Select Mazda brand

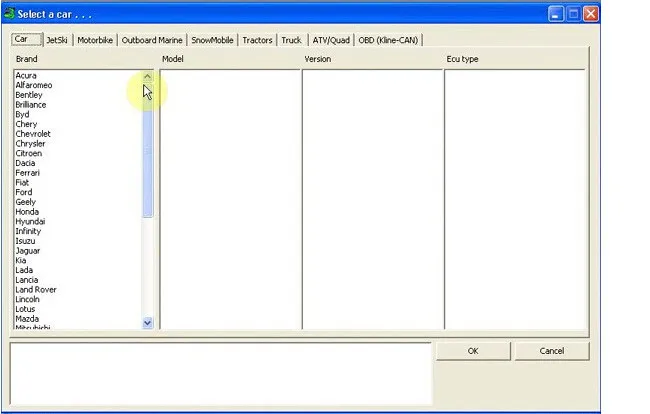tap(27, 319)
